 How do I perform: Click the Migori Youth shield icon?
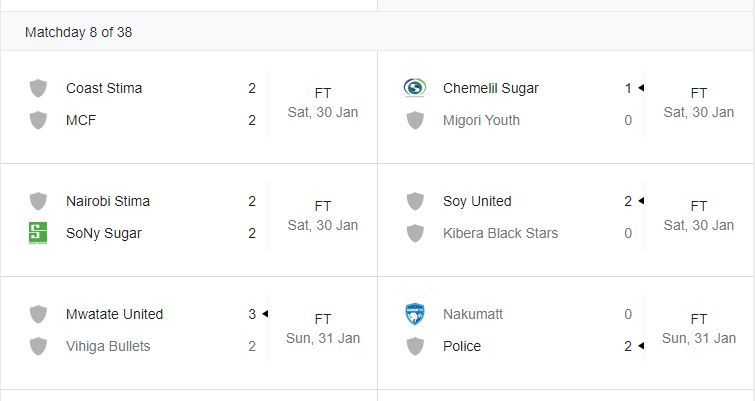point(415,120)
